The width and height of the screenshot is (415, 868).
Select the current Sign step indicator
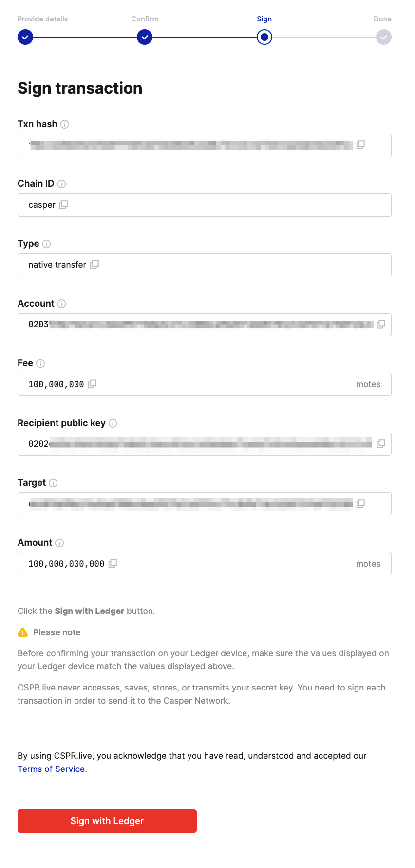click(x=264, y=37)
